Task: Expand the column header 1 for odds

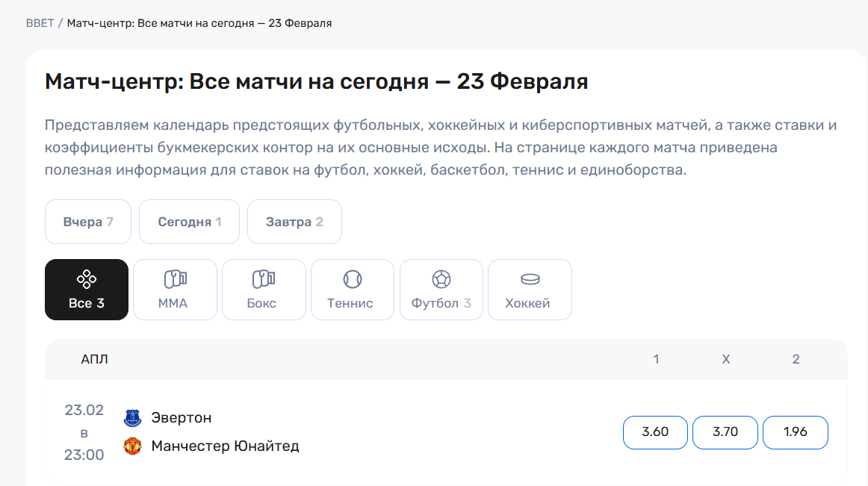Action: (655, 359)
